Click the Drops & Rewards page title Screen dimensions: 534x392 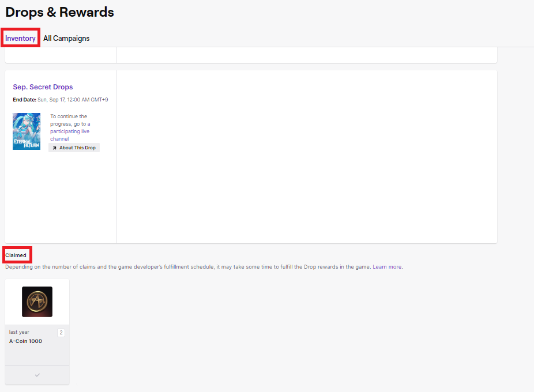pos(59,12)
